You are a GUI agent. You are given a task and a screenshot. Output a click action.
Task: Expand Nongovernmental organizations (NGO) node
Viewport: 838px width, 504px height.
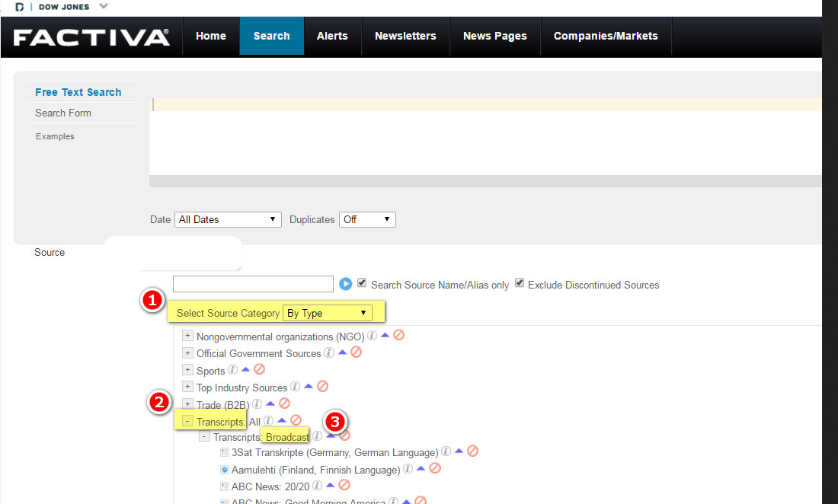pos(187,336)
